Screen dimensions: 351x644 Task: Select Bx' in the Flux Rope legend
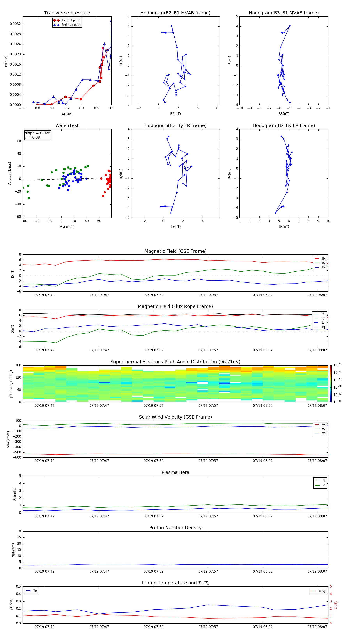pyautogui.click(x=320, y=314)
